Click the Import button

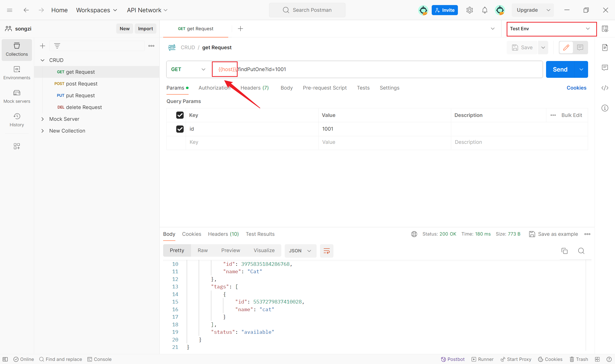point(146,29)
